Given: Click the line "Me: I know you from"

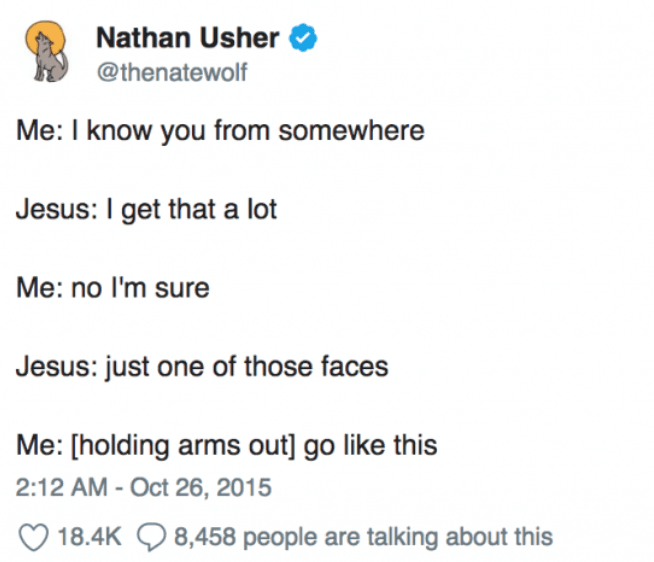Looking at the screenshot, I should [x=143, y=131].
